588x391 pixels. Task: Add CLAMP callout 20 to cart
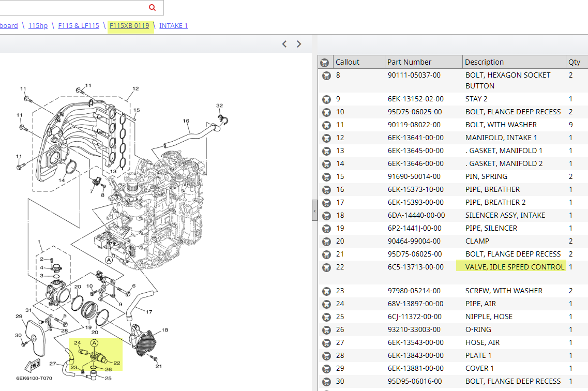pos(327,242)
